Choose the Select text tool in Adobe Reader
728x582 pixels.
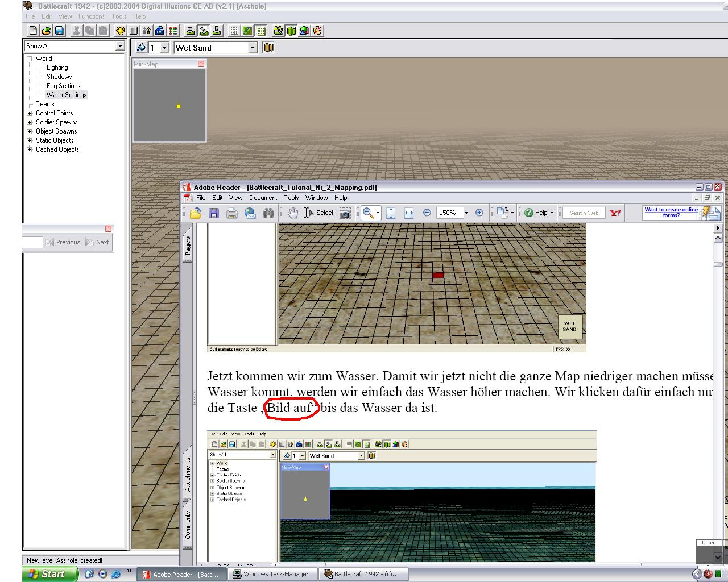(x=319, y=213)
